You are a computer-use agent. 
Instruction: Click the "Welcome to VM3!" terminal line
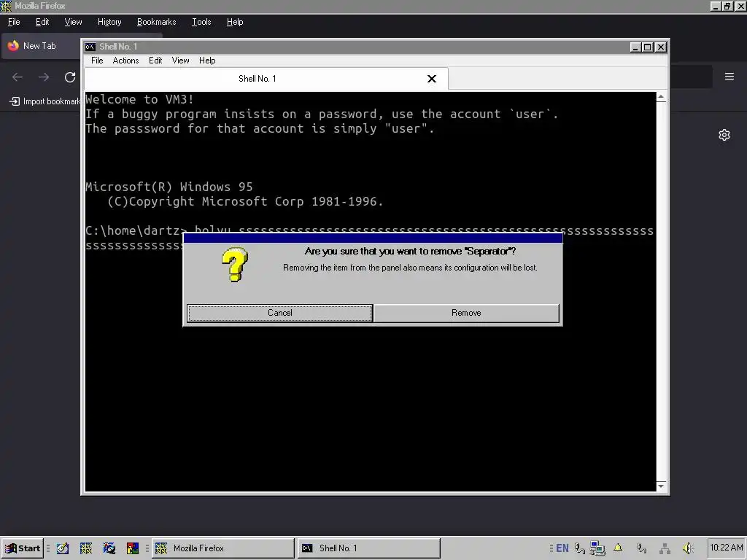click(x=139, y=99)
